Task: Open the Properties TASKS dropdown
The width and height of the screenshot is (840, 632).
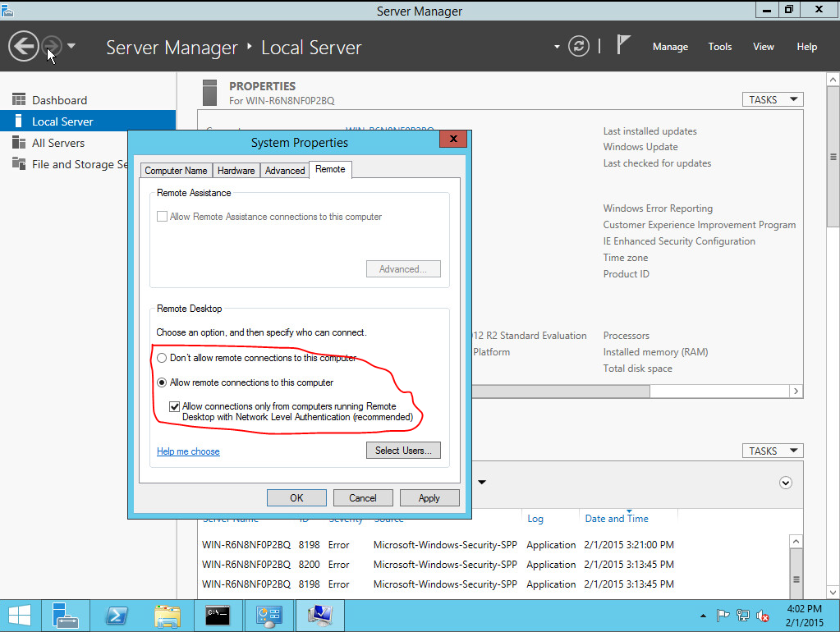Action: click(772, 99)
